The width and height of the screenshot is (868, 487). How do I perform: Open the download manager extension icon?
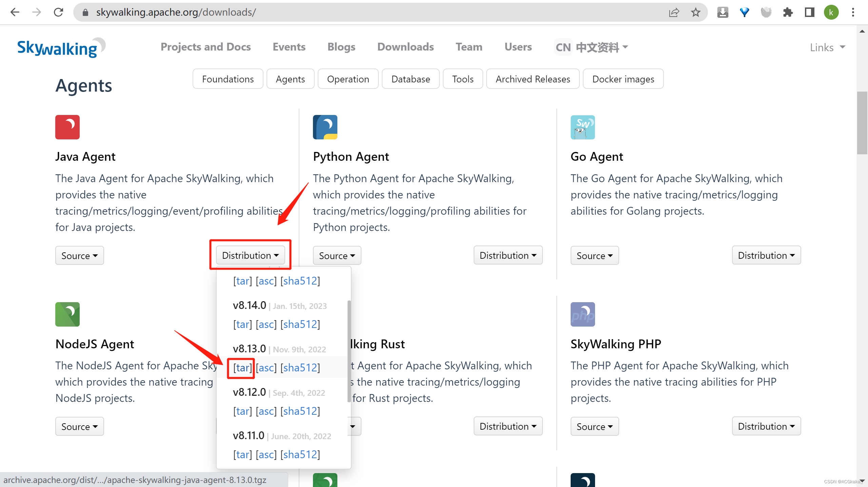click(723, 13)
